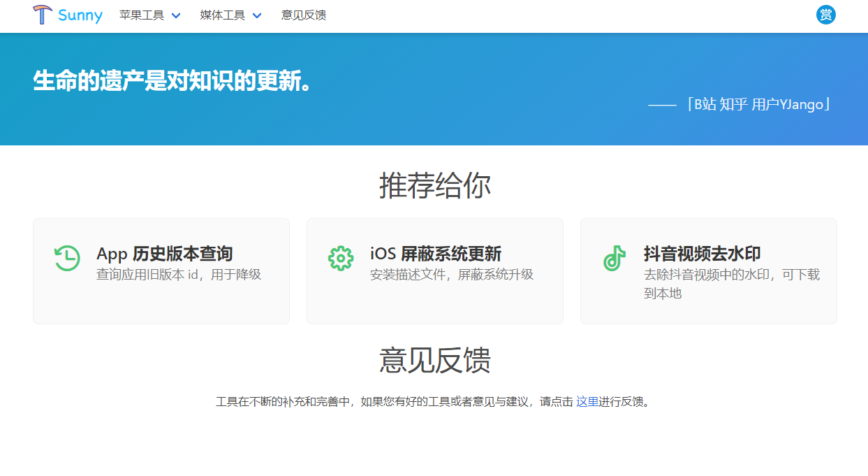Click description 查询应用旧版本 id，用于降级
This screenshot has height=476, width=868.
(179, 275)
